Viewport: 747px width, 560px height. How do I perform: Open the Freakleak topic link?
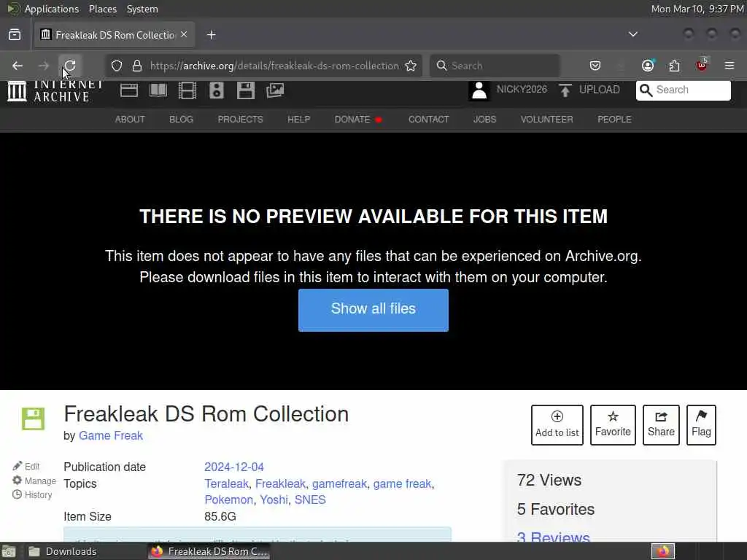[280, 484]
